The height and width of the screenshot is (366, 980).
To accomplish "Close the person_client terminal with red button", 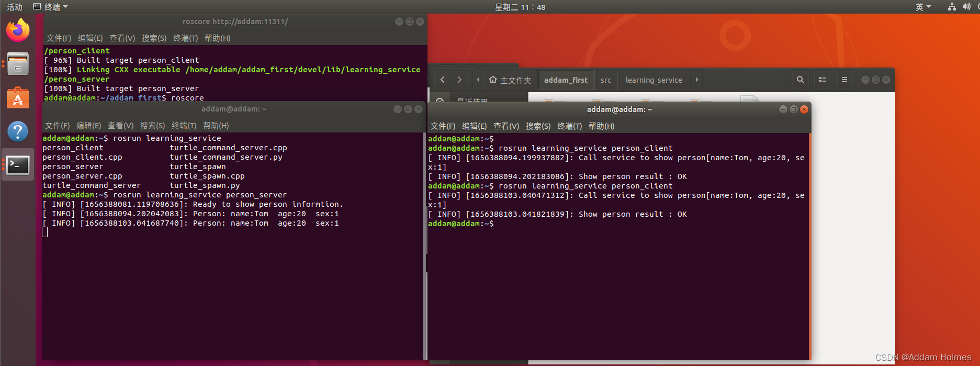I will [804, 109].
